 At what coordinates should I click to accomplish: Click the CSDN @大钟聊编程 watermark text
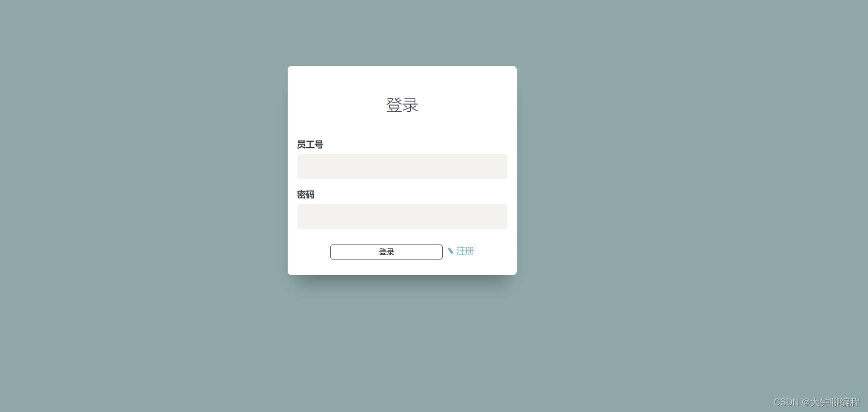[x=816, y=402]
